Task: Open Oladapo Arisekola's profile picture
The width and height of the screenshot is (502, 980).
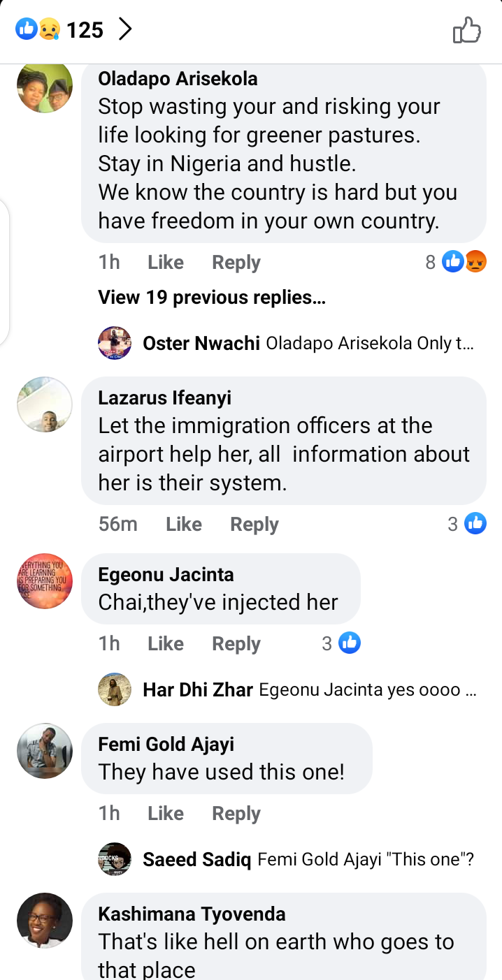Action: [x=45, y=86]
